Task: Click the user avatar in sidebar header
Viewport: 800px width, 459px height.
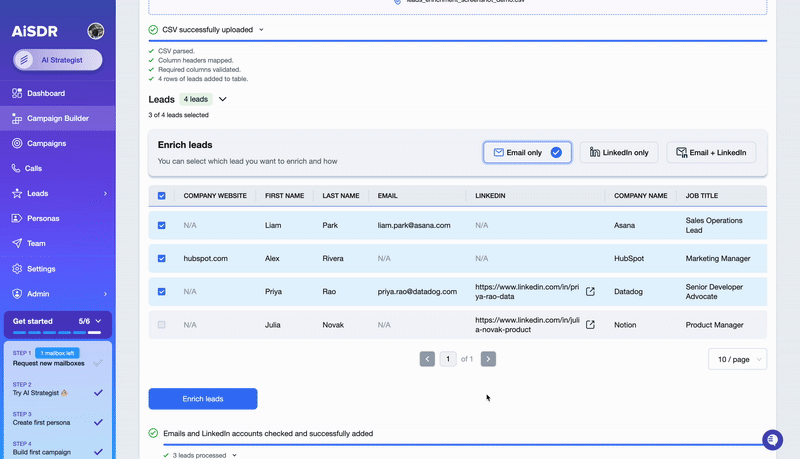Action: tap(96, 31)
